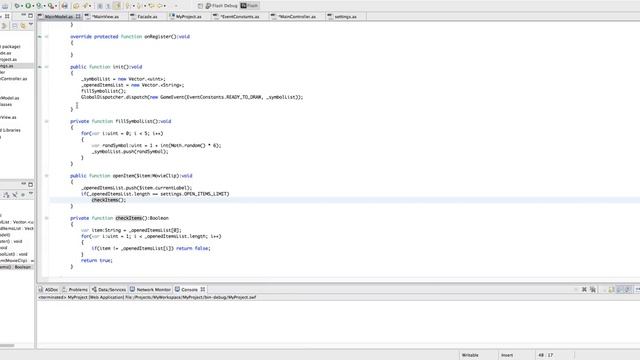The image size is (640, 360).
Task: Click the yellow back navigation arrow
Action: coord(151,6)
